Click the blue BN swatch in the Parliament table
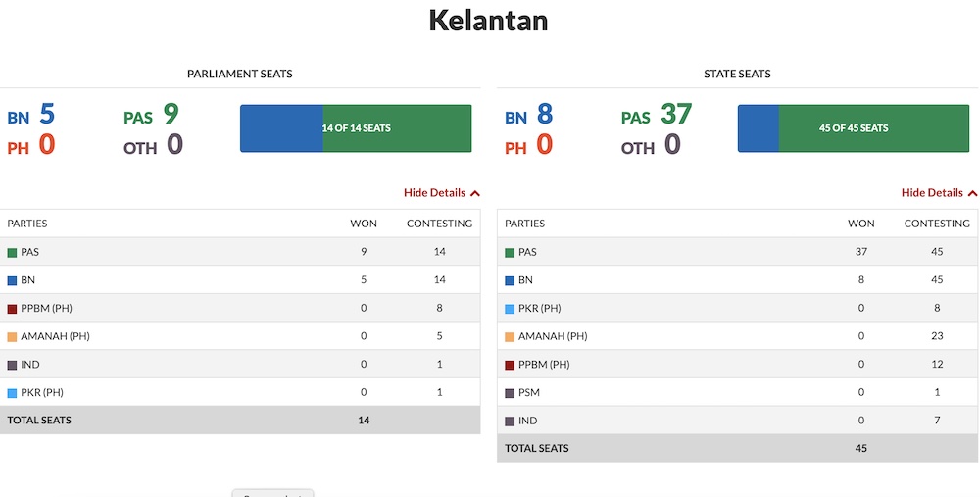 (x=12, y=280)
